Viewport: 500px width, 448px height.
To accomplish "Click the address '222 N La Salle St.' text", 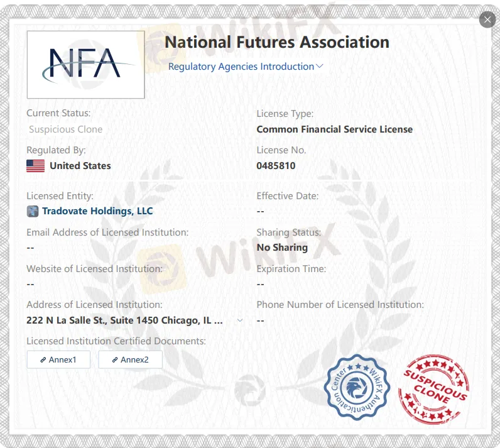I will (124, 320).
